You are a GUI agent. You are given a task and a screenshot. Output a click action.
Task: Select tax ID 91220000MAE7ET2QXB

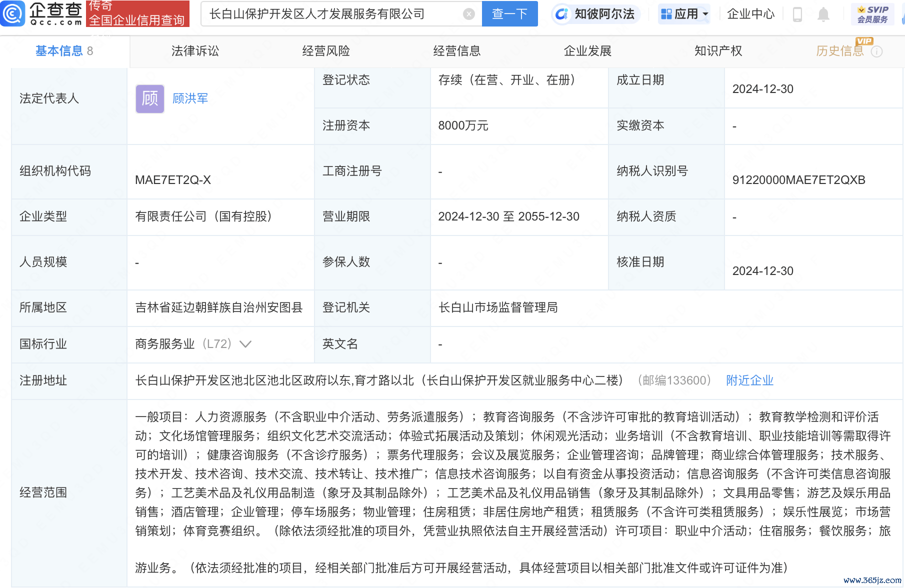(x=798, y=180)
